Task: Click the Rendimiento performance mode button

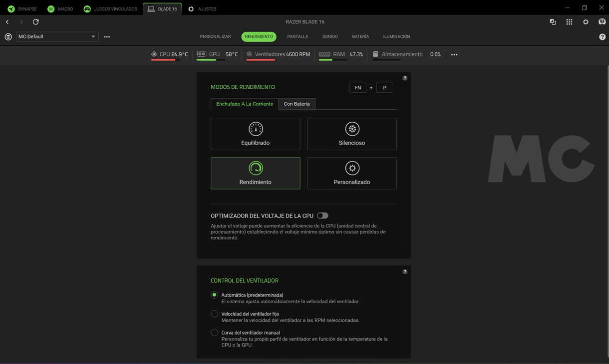Action: [x=256, y=173]
